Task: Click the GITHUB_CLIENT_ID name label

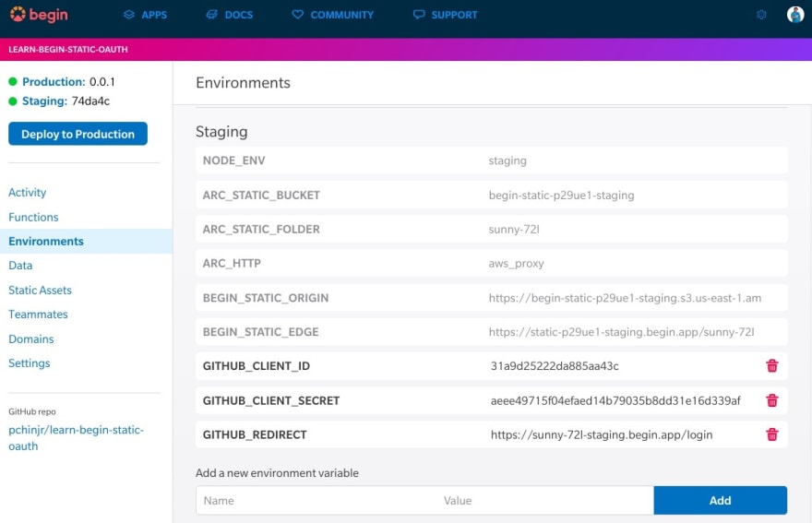Action: [x=256, y=365]
